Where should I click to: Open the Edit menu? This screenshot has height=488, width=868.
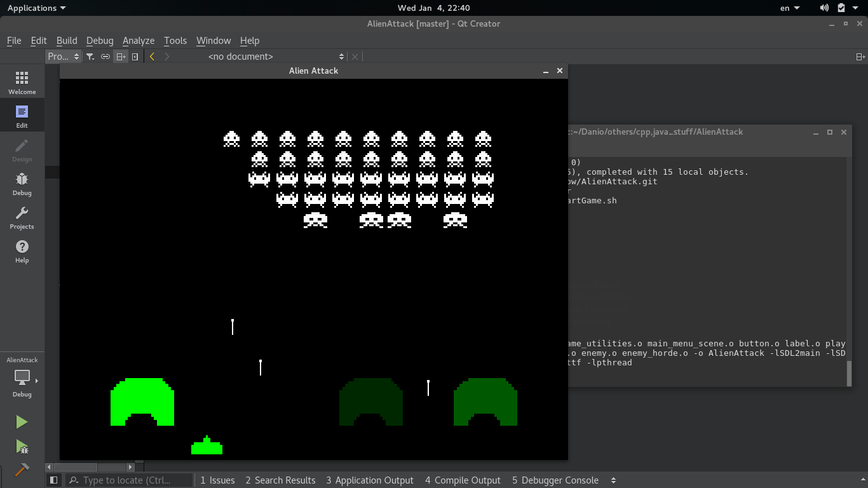39,40
